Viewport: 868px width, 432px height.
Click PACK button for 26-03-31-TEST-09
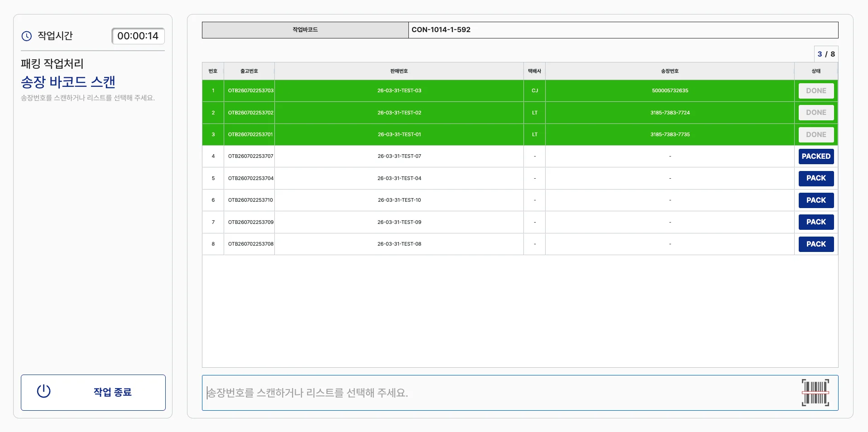tap(816, 222)
